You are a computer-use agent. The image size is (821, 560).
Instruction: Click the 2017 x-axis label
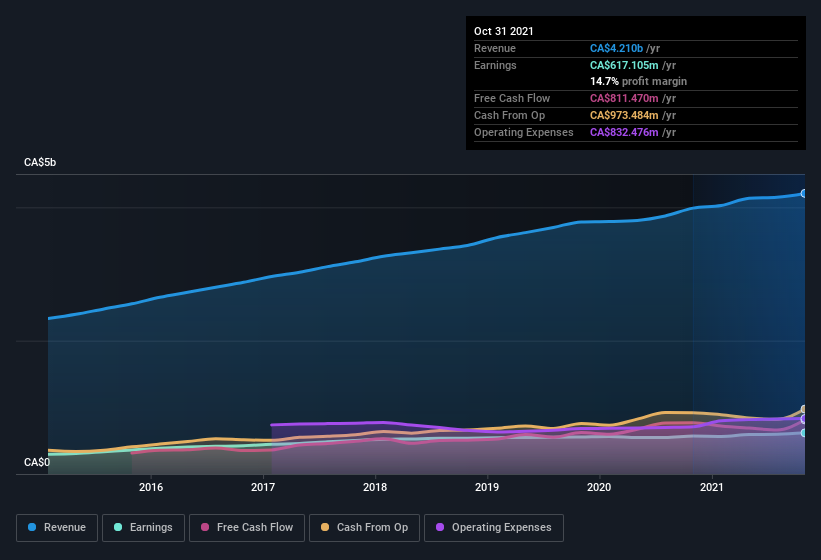point(263,487)
